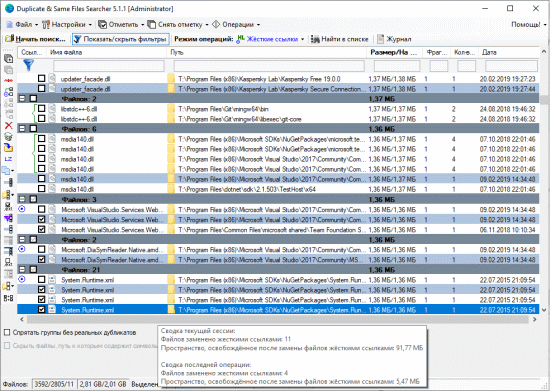Click the blue original-file marker beside the first System.Runtime.xml

[22, 279]
